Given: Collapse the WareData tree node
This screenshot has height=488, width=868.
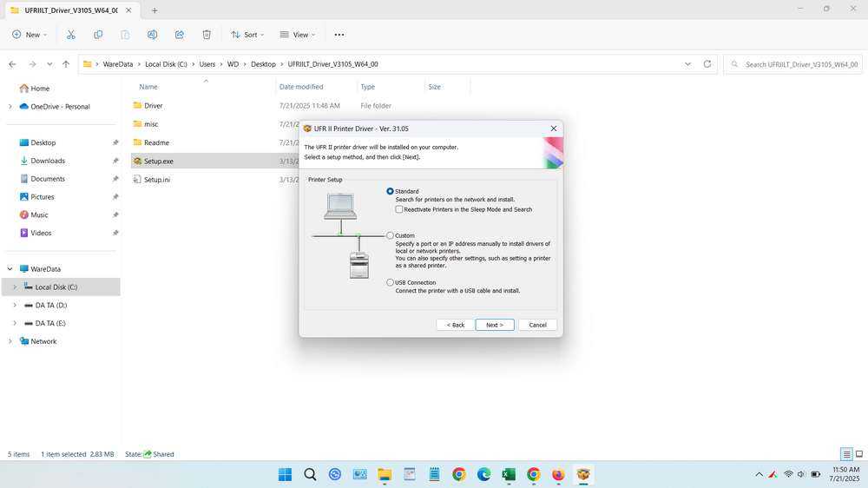Looking at the screenshot, I should click(10, 268).
